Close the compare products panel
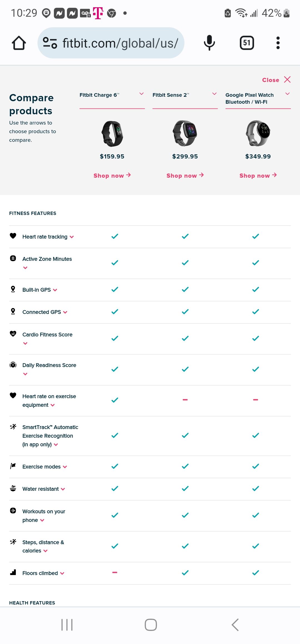The width and height of the screenshot is (300, 644). click(x=276, y=80)
